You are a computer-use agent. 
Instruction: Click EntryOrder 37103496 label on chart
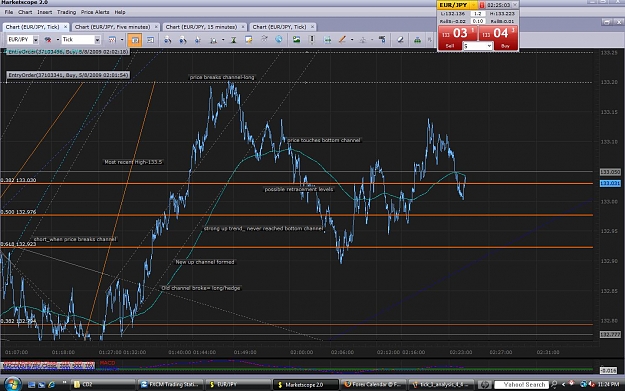tap(68, 52)
